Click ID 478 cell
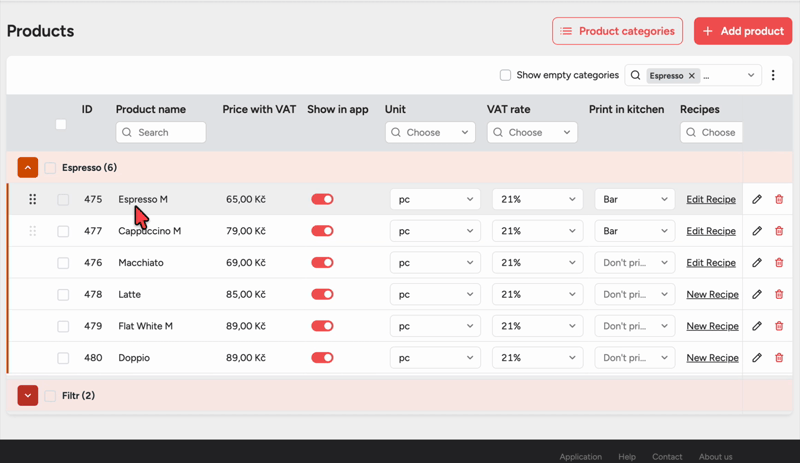This screenshot has height=463, width=800. point(93,294)
